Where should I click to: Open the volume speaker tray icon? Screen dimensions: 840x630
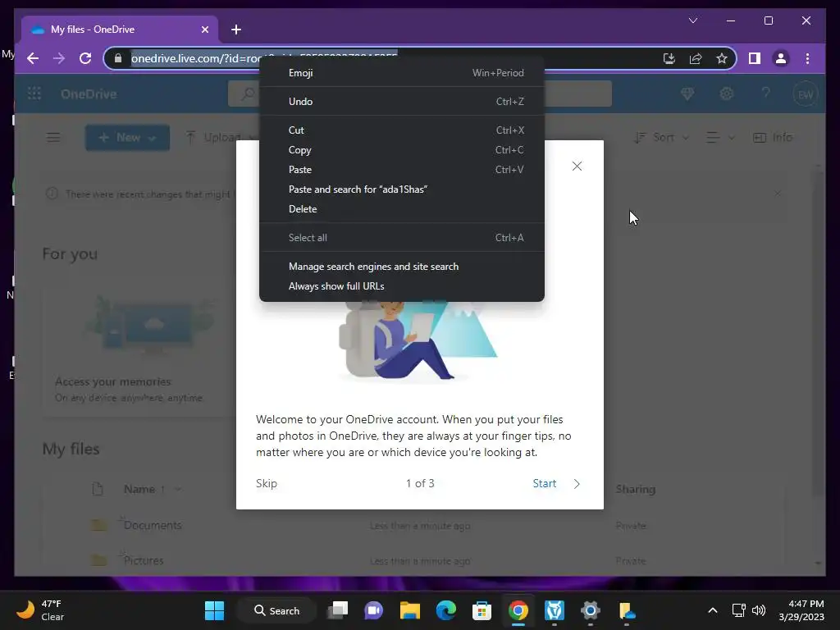pyautogui.click(x=759, y=610)
